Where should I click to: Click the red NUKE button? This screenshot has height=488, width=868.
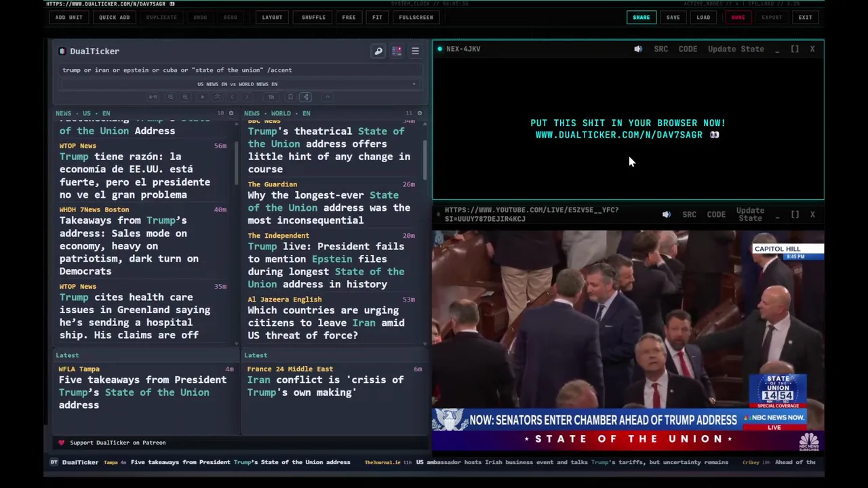pyautogui.click(x=738, y=17)
